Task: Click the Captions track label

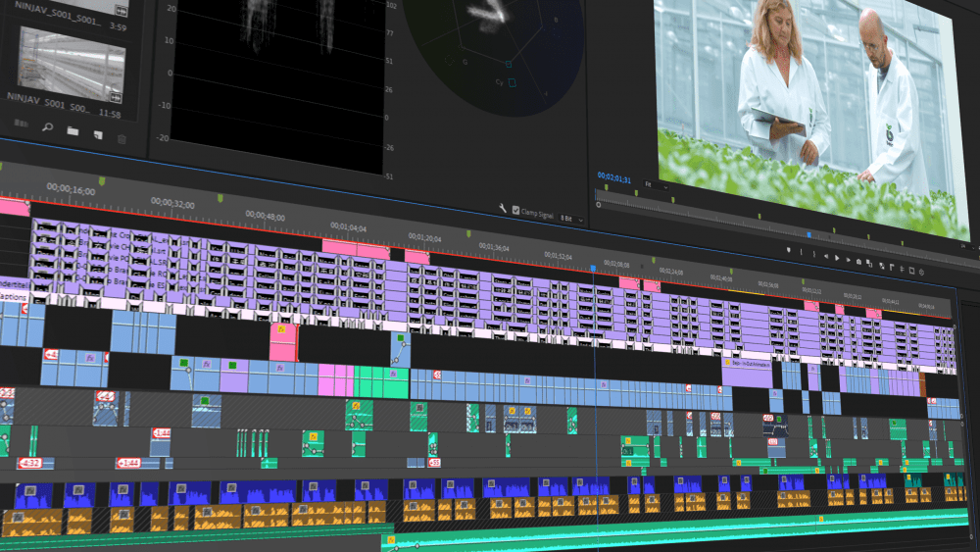Action: click(13, 297)
